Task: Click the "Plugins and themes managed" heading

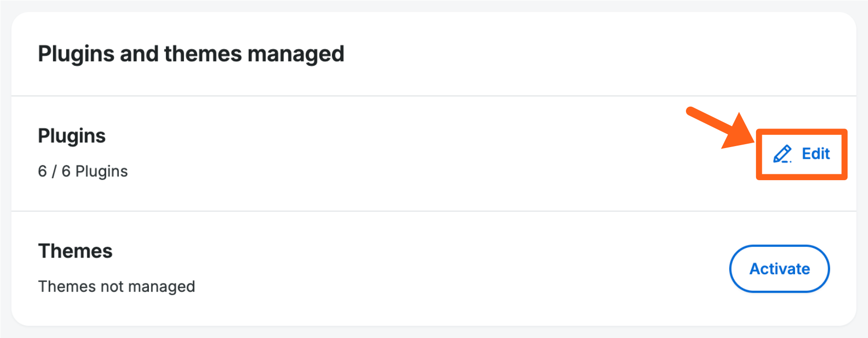Action: point(191,54)
